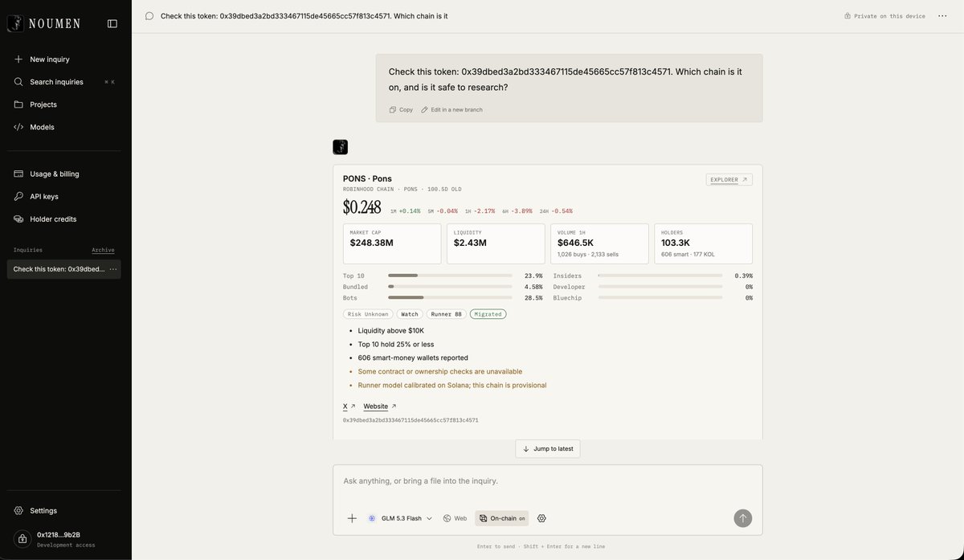The height and width of the screenshot is (560, 964).
Task: Click the API keys key icon
Action: coord(18,196)
